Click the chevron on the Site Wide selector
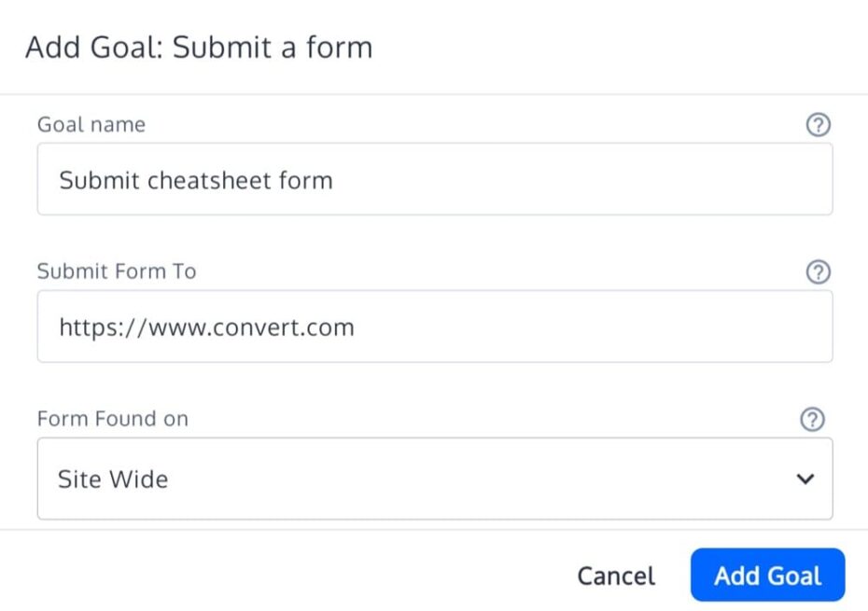This screenshot has width=868, height=611. [804, 479]
